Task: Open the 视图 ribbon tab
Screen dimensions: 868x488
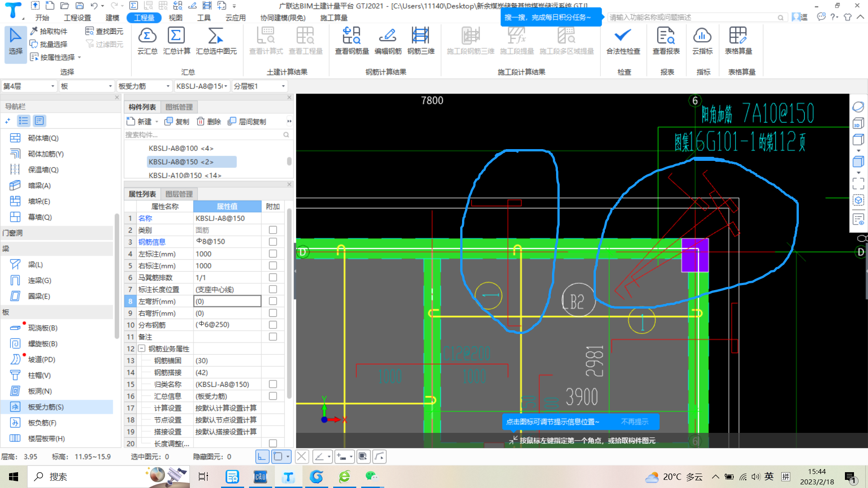Action: tap(175, 18)
